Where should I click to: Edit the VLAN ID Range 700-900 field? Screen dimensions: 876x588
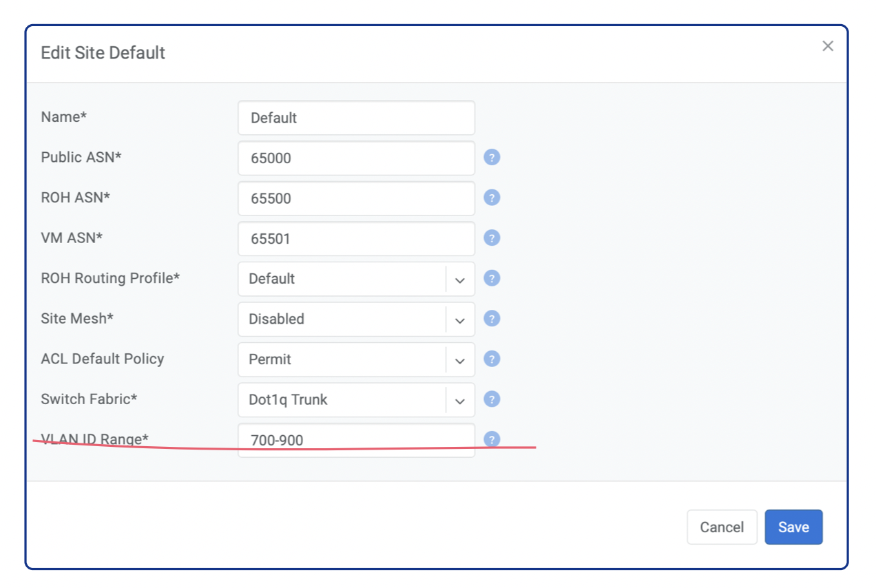[355, 440]
